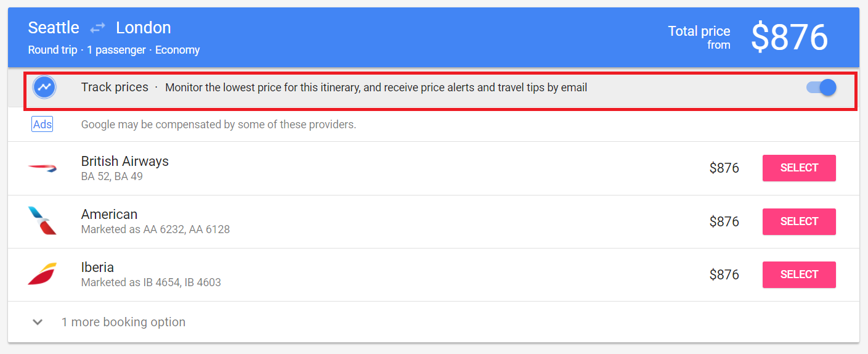868x354 pixels.
Task: Click the Track prices graph icon
Action: click(x=44, y=88)
